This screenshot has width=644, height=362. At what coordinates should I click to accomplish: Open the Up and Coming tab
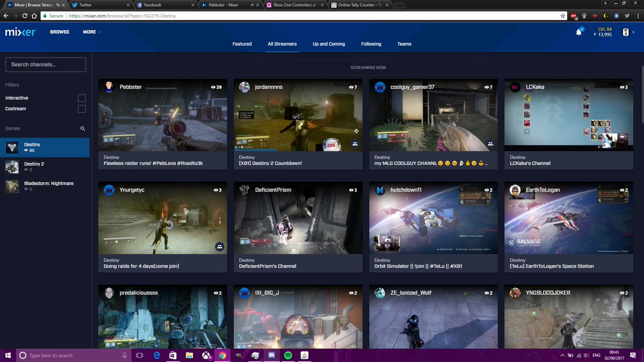tap(329, 44)
